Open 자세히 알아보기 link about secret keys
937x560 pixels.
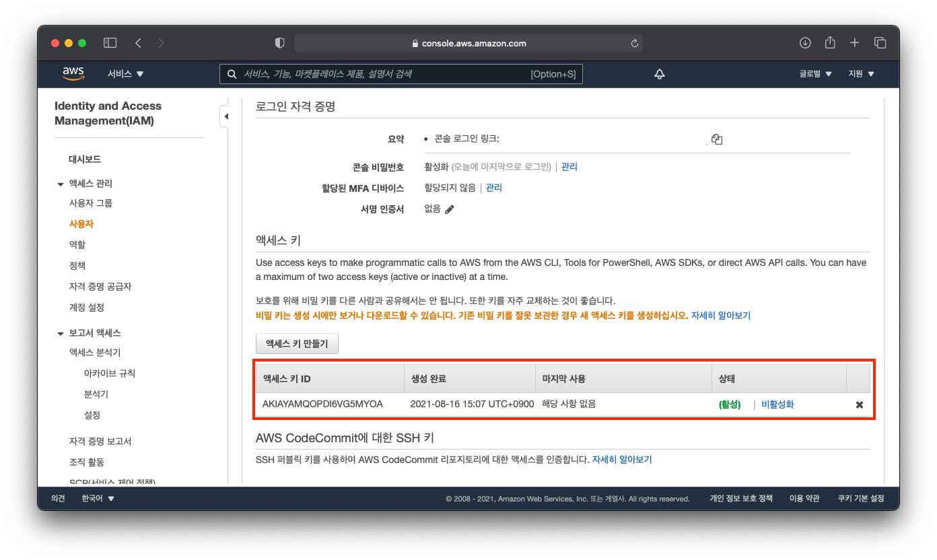click(x=721, y=315)
